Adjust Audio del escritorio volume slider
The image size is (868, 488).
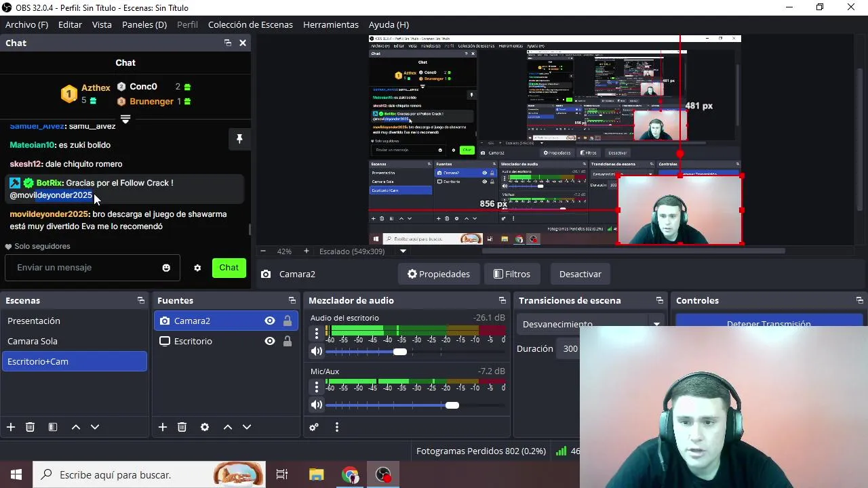click(x=400, y=351)
